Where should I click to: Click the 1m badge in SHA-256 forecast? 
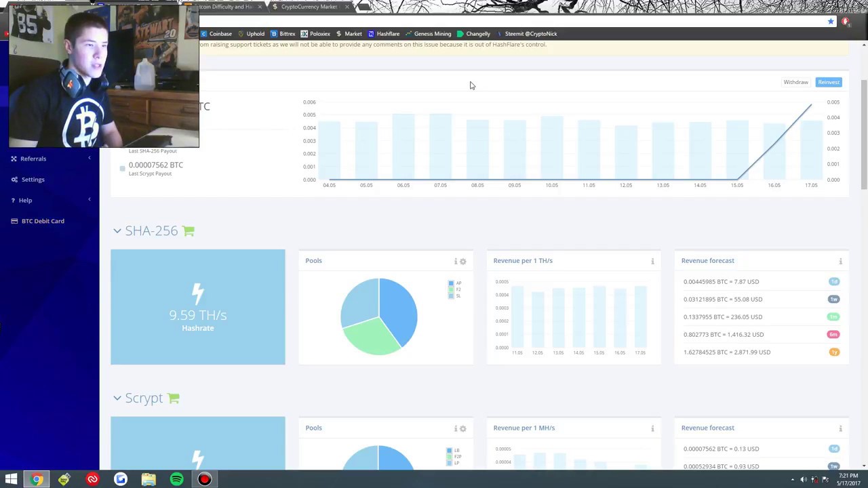(x=833, y=317)
